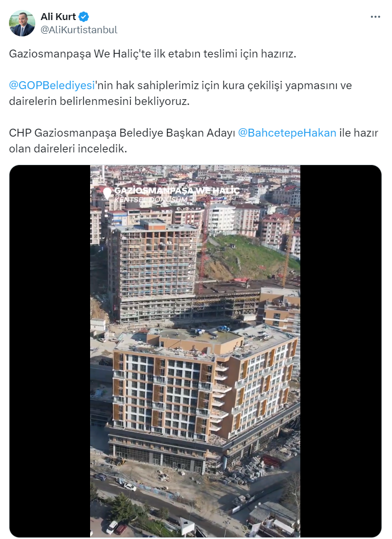Click the GAZİOSMANPAŞA WE HALİÇ video title overlay
This screenshot has width=392, height=539.
177,190
